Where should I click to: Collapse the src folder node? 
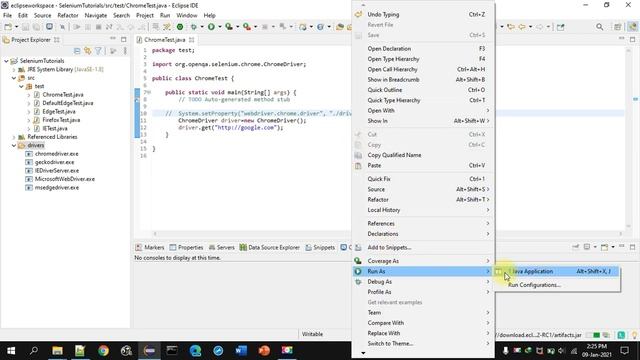[x=14, y=78]
